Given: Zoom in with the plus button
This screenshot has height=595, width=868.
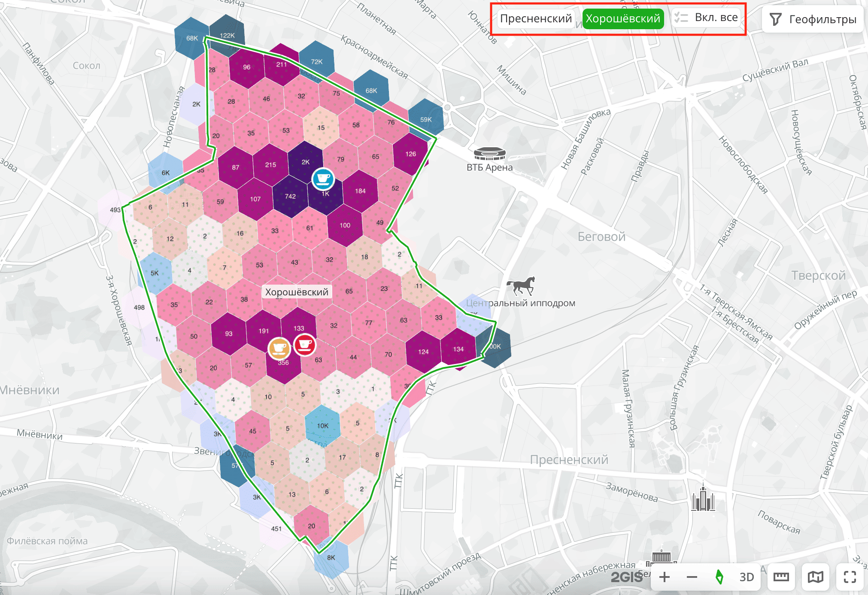Looking at the screenshot, I should pyautogui.click(x=665, y=577).
